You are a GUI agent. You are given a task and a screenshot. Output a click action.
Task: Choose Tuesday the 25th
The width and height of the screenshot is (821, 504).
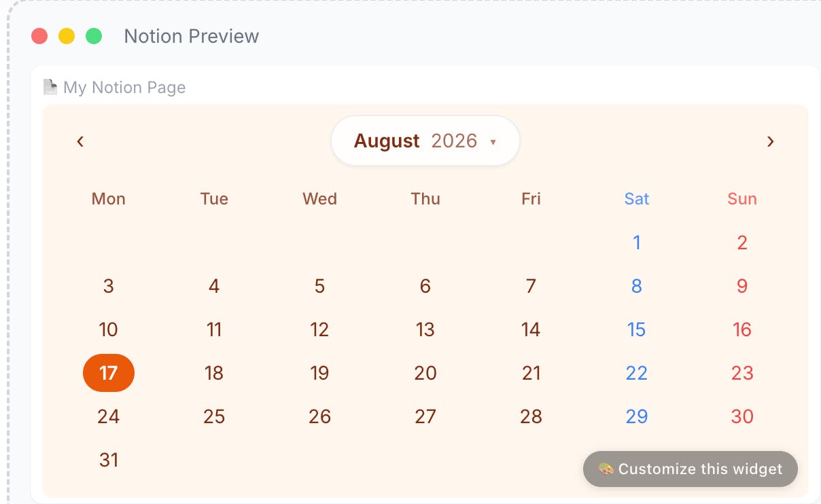(214, 416)
